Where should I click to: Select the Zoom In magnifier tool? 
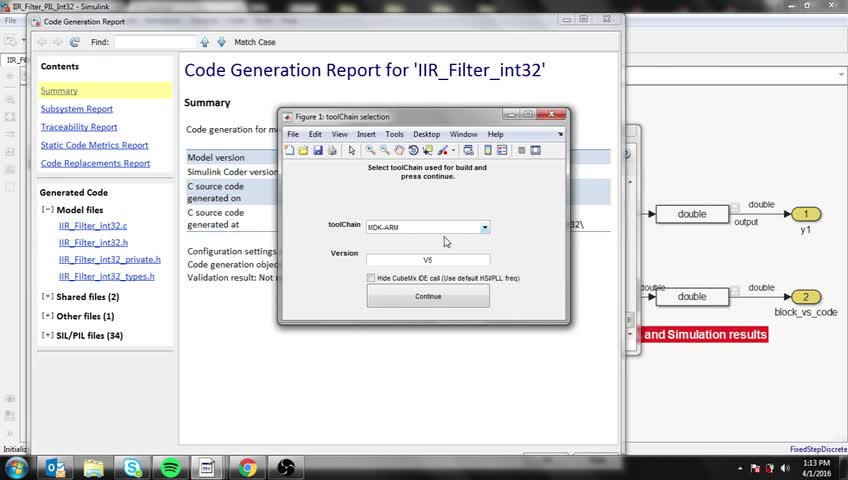(x=370, y=150)
